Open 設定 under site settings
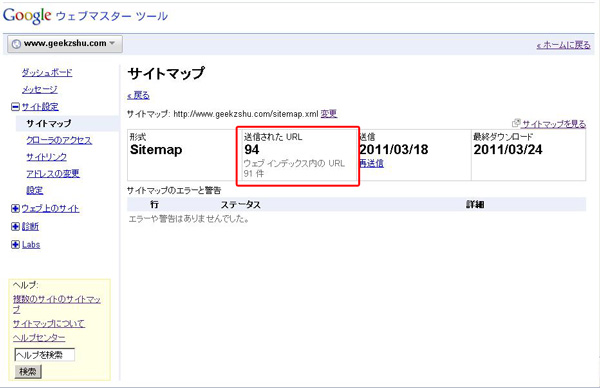Viewport: 600px width, 388px height. [34, 191]
